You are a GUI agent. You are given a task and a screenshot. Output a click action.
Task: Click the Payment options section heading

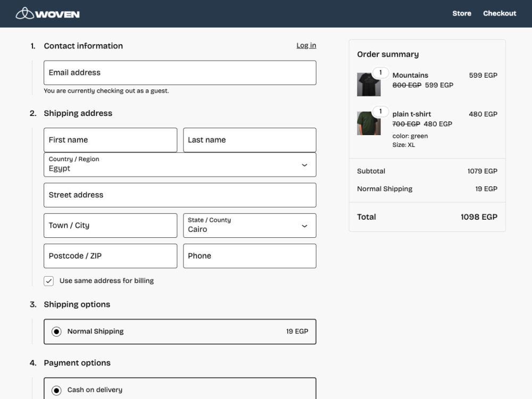pyautogui.click(x=77, y=363)
